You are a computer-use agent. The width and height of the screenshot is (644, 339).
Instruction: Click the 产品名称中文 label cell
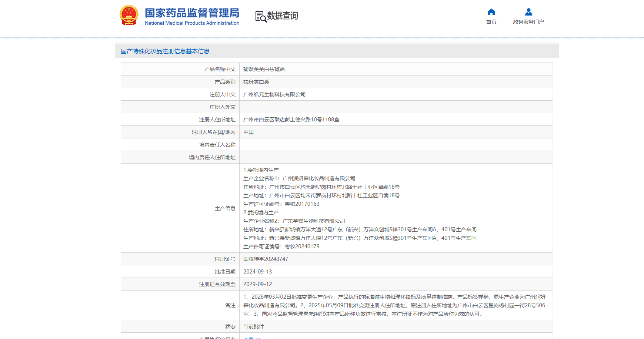[x=180, y=69]
